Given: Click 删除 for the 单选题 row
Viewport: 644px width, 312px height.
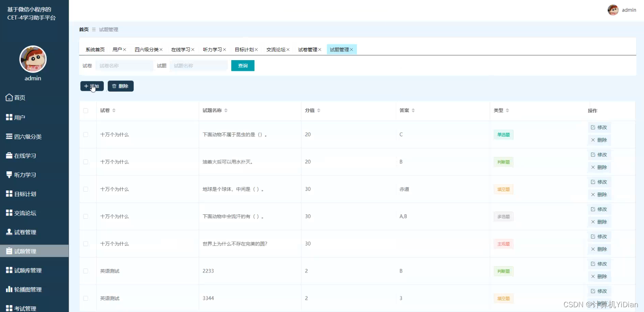Looking at the screenshot, I should [x=599, y=140].
